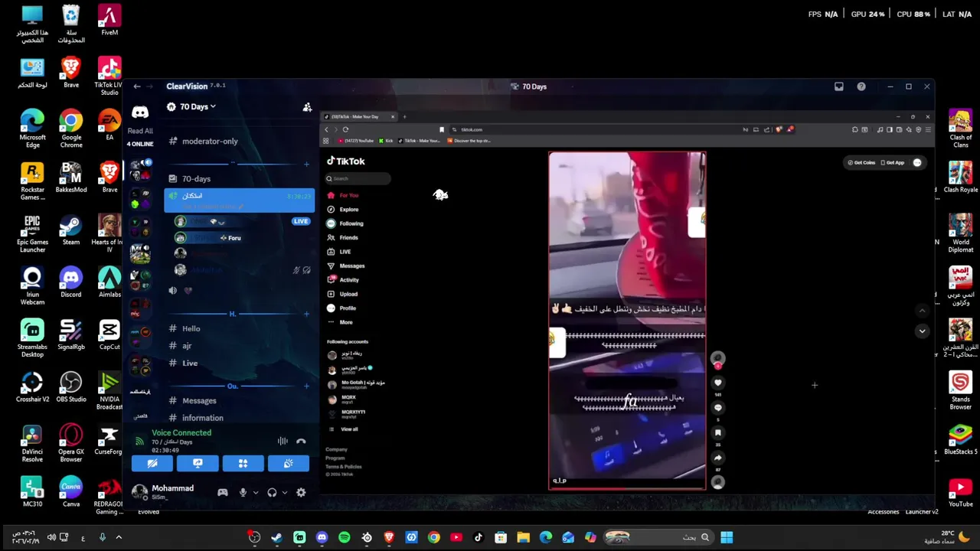Screen dimensions: 980x551
Task: Toggle camera in Discord voice panel
Action: [152, 463]
